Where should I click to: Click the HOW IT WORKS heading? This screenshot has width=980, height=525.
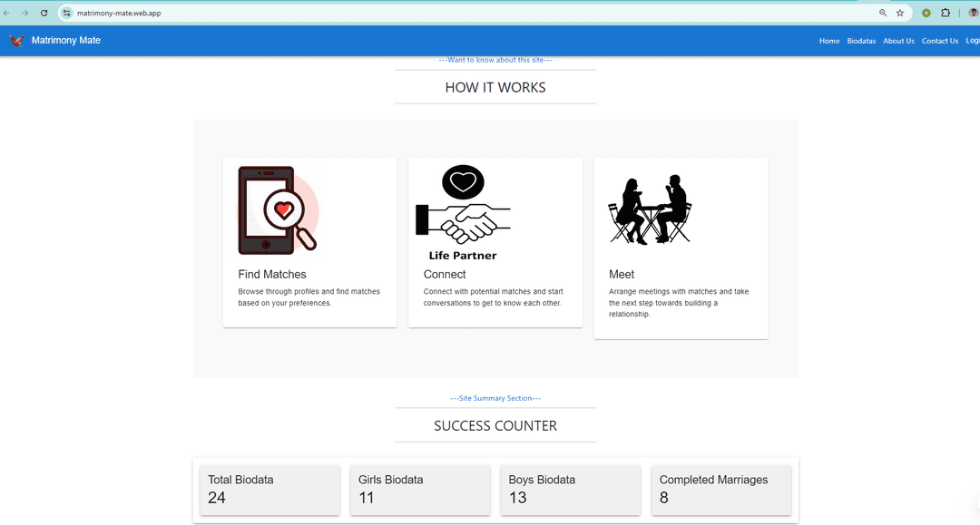pos(495,88)
